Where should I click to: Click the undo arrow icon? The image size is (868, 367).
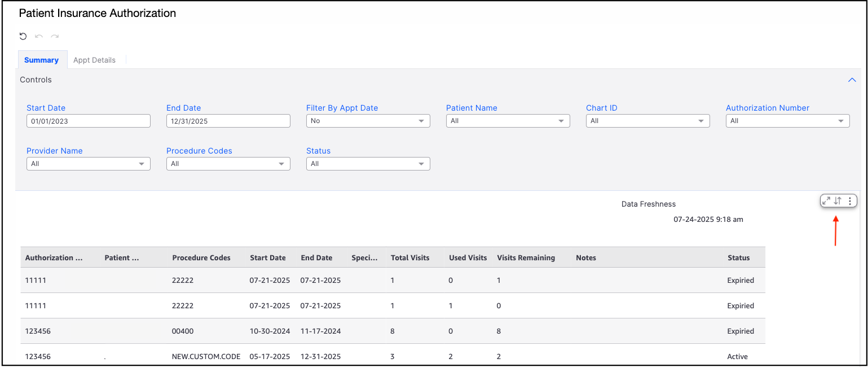point(39,36)
